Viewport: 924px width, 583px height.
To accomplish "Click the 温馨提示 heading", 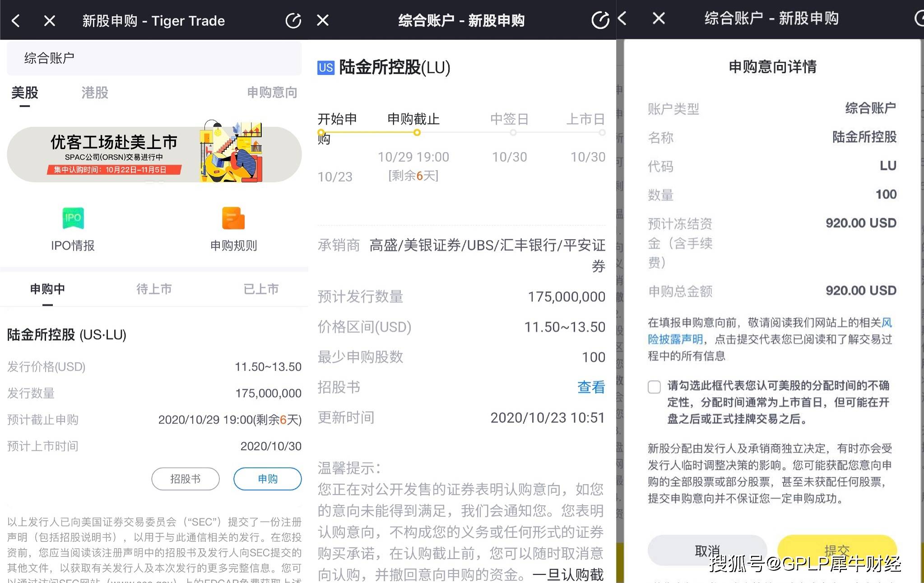I will [349, 468].
